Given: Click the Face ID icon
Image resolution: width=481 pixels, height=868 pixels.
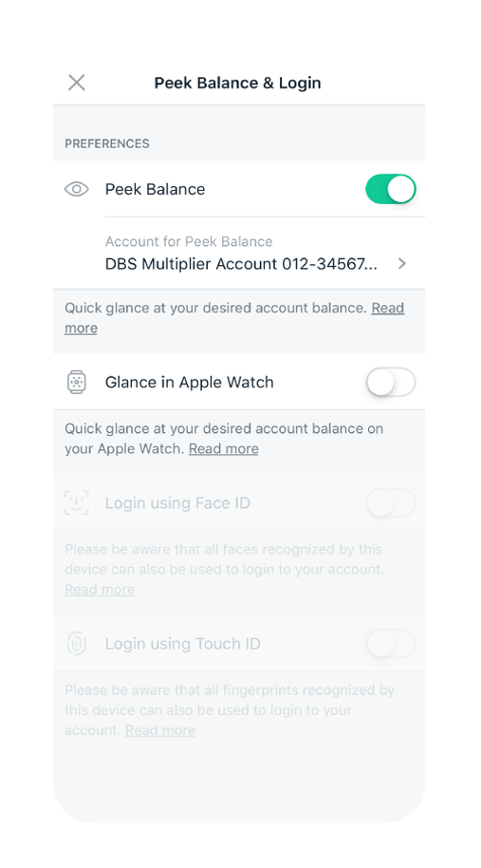Looking at the screenshot, I should point(76,502).
